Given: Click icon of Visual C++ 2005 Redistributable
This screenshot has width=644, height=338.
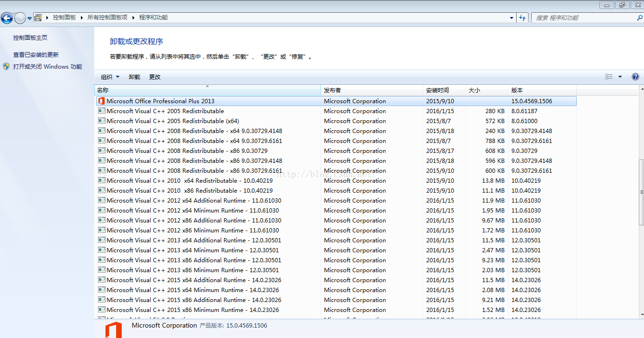Looking at the screenshot, I should point(101,111).
